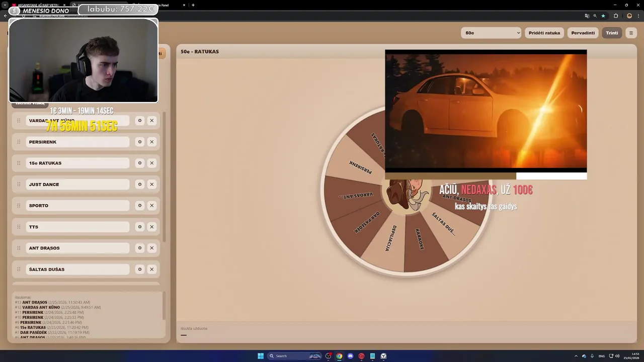
Task: Edit the JUST DANCE name field
Action: pyautogui.click(x=77, y=184)
